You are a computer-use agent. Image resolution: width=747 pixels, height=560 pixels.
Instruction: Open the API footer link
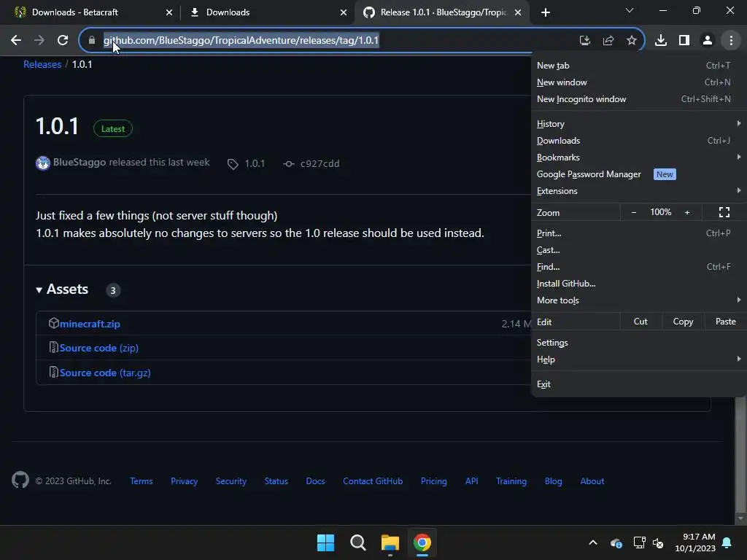472,481
